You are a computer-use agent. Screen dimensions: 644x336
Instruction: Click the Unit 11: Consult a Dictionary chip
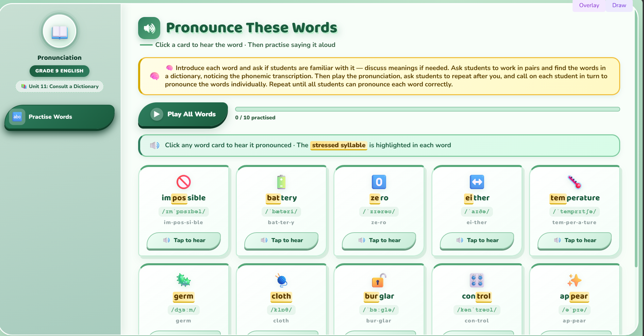[x=60, y=86]
